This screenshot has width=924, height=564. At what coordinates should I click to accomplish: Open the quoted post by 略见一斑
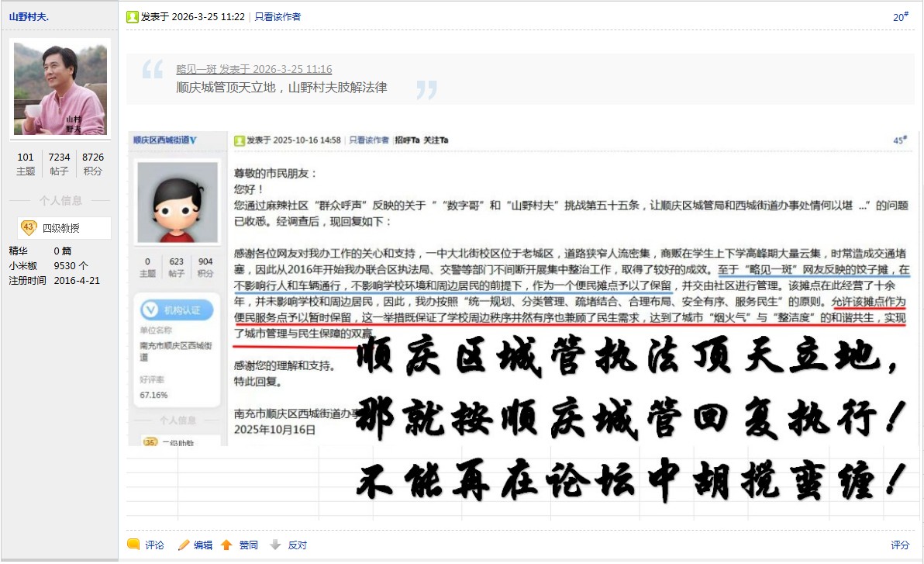[x=254, y=69]
